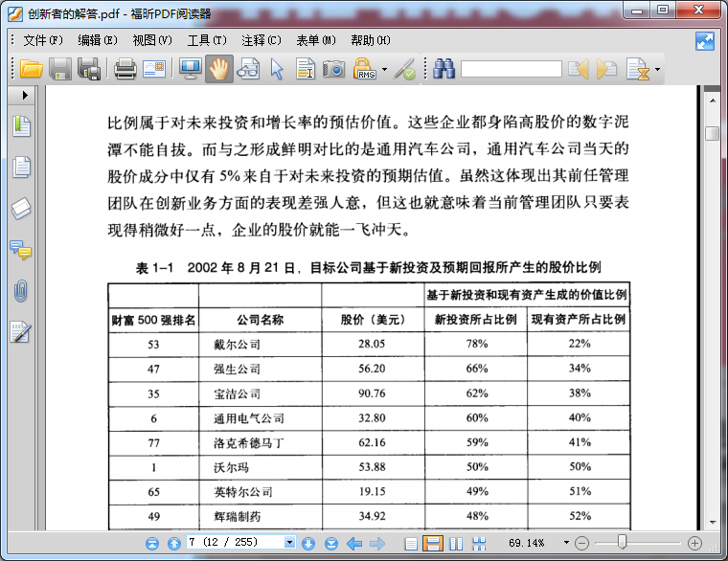
Task: Select the Hand tool
Action: click(x=218, y=69)
